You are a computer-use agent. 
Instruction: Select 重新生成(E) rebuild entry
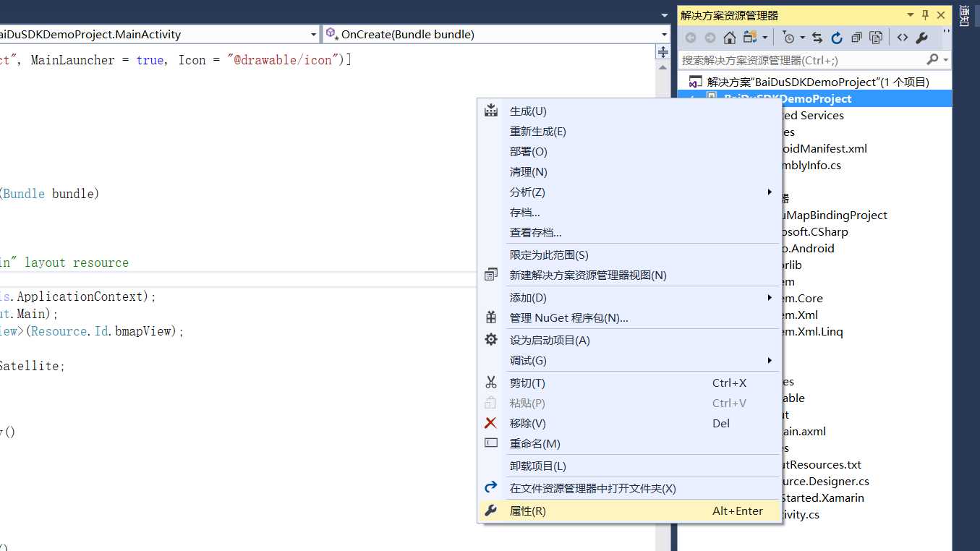coord(628,132)
